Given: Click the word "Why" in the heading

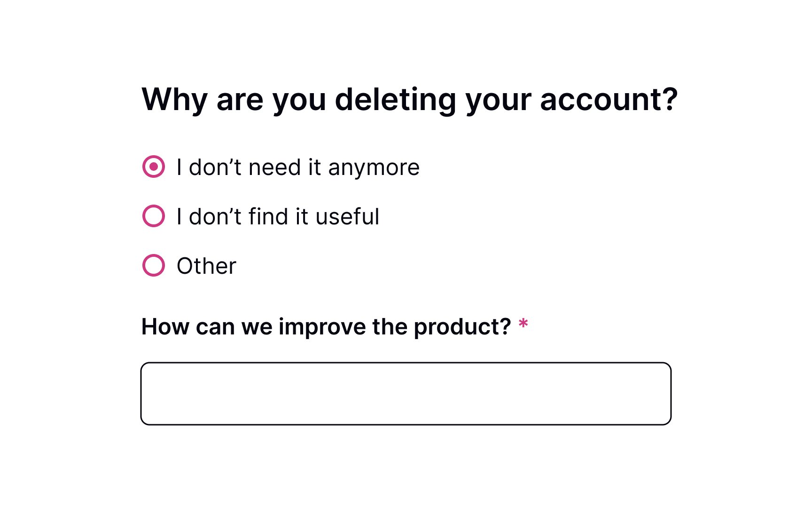Looking at the screenshot, I should pyautogui.click(x=175, y=100).
